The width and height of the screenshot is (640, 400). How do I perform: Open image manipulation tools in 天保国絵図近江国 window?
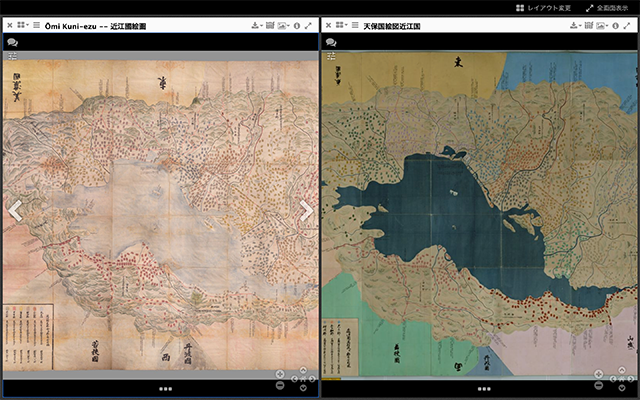tap(331, 56)
